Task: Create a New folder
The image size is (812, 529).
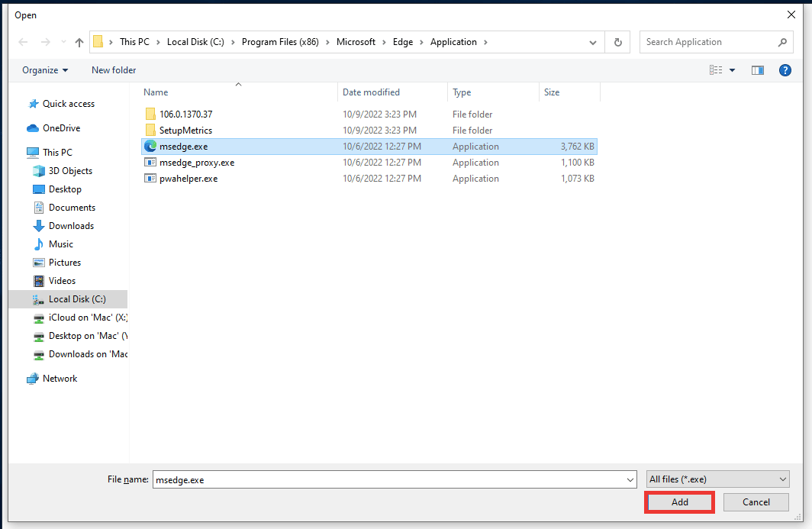Action: [113, 69]
